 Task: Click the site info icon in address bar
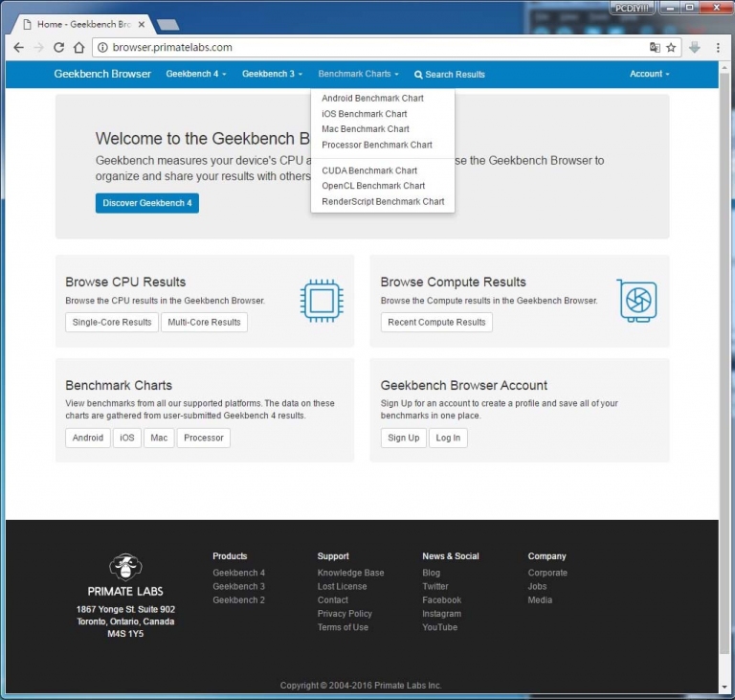[x=102, y=47]
